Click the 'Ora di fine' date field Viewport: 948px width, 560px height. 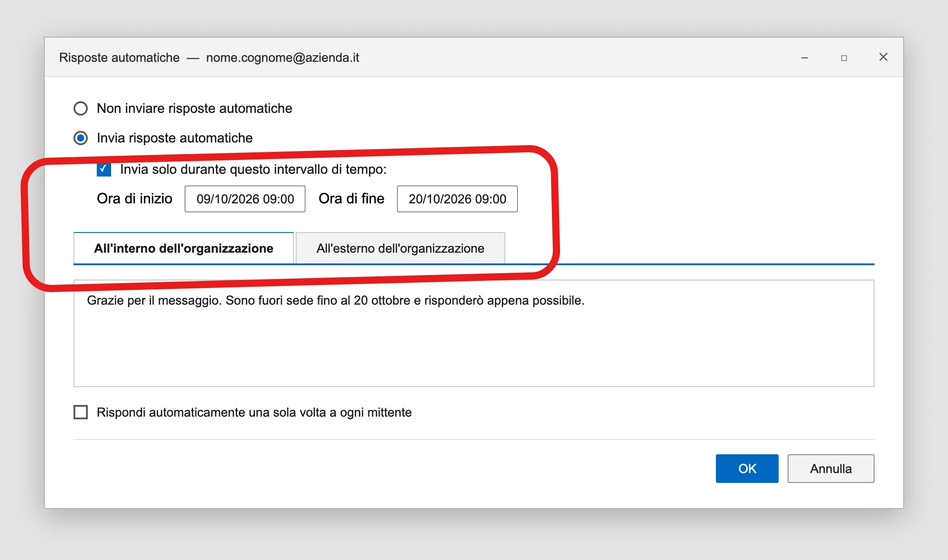click(457, 199)
